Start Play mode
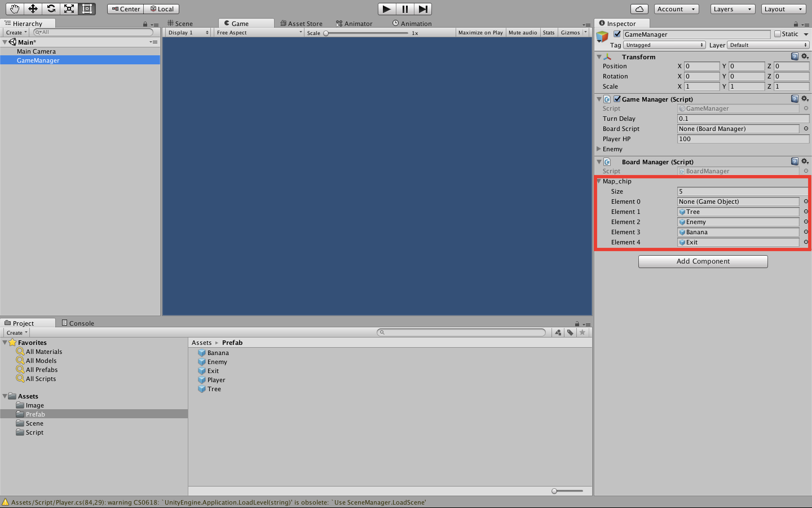 pos(386,9)
